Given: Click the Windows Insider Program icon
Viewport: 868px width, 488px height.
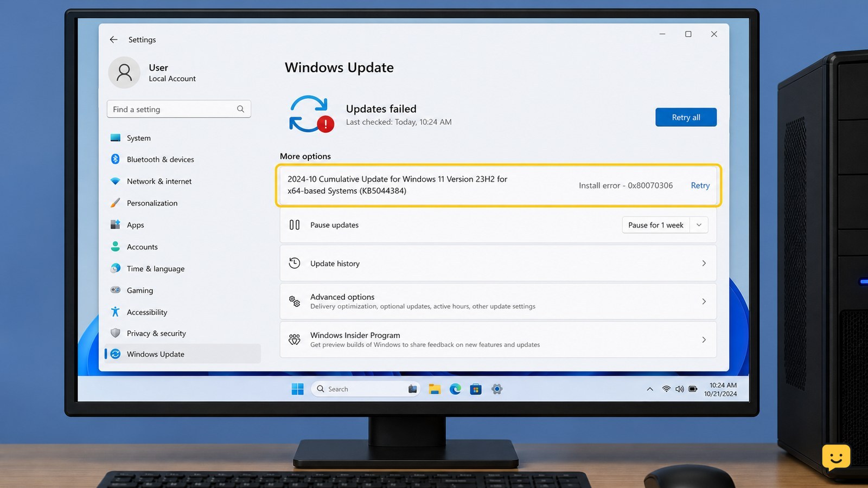Looking at the screenshot, I should click(x=295, y=339).
